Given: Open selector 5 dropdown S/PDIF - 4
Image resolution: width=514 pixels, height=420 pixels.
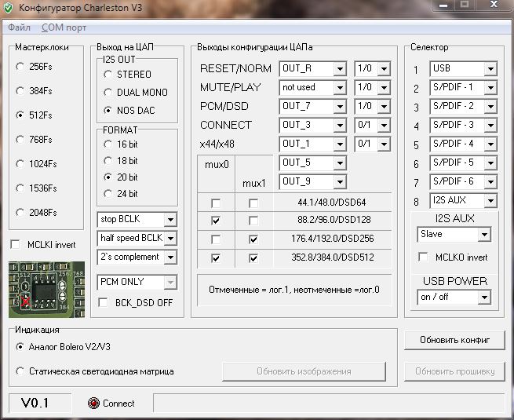Looking at the screenshot, I should (464, 144).
